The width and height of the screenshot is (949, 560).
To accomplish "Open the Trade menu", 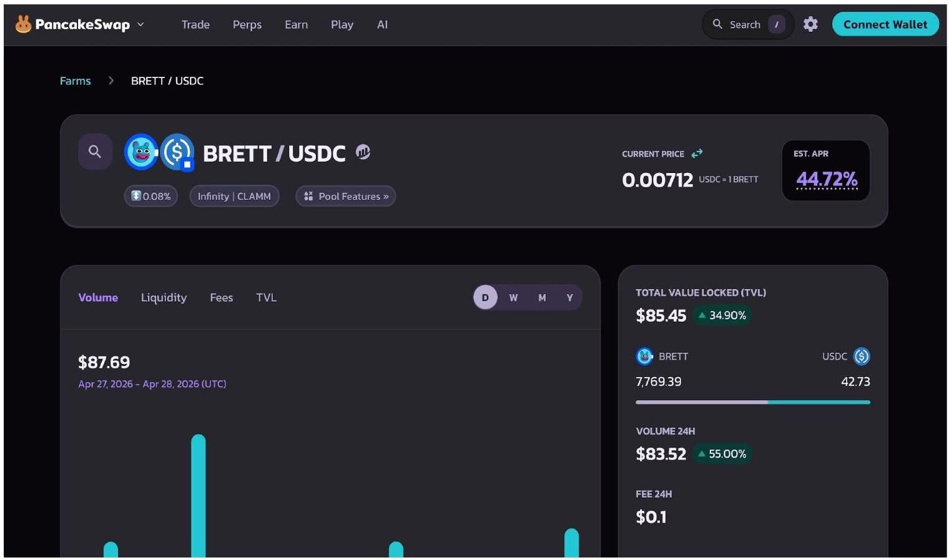I will click(195, 24).
